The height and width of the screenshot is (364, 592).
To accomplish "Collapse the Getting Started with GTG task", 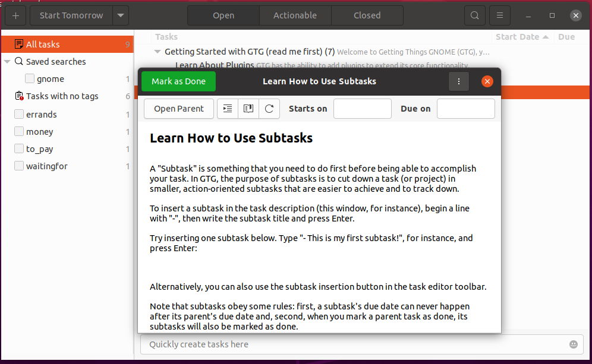I will point(158,52).
